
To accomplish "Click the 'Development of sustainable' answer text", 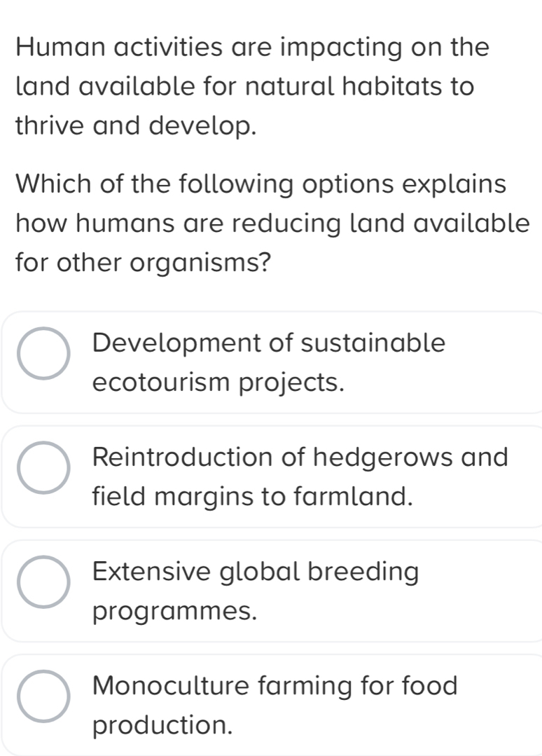I will coord(269,343).
